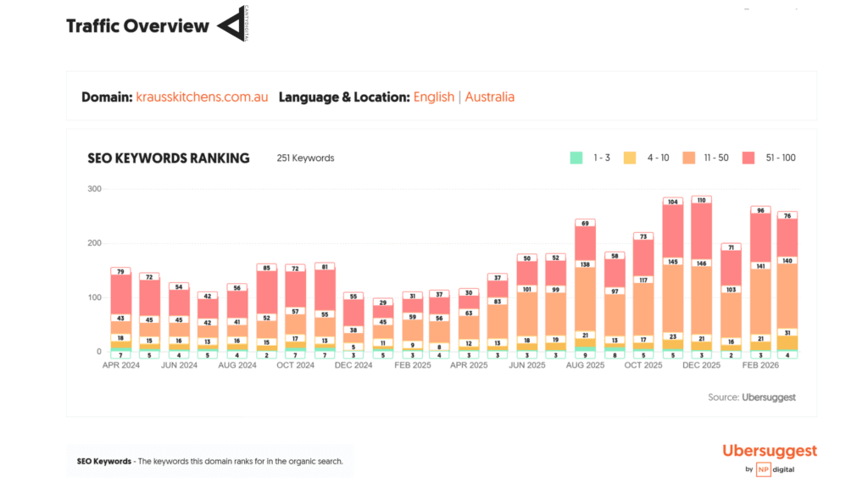Click the SEO Keywords definition footnote
This screenshot has height=488, width=868.
tap(210, 461)
